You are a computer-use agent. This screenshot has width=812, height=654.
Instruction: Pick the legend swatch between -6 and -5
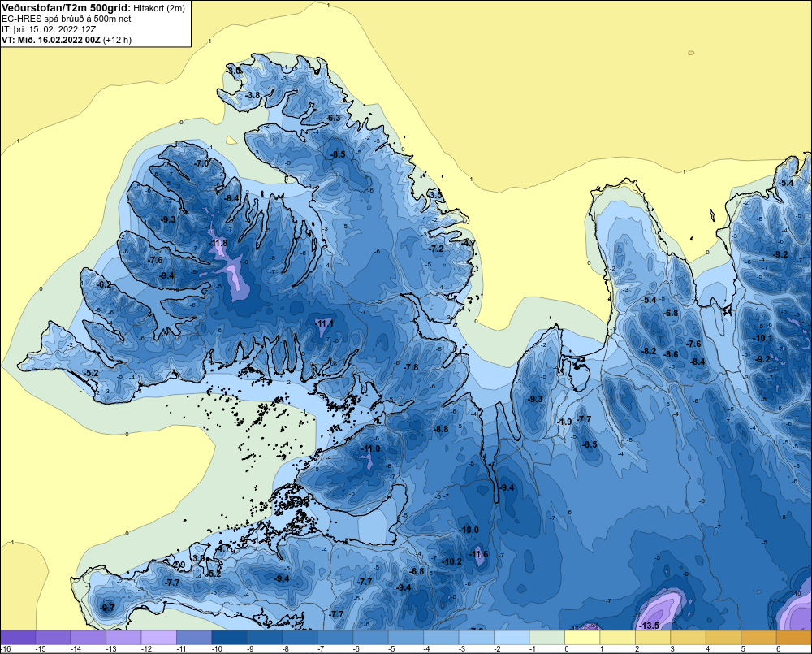tap(371, 638)
